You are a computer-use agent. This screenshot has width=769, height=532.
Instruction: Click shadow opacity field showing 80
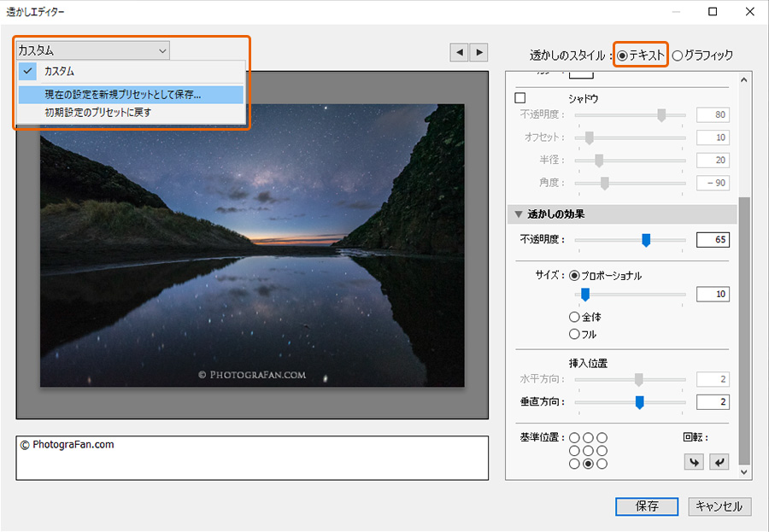point(713,114)
